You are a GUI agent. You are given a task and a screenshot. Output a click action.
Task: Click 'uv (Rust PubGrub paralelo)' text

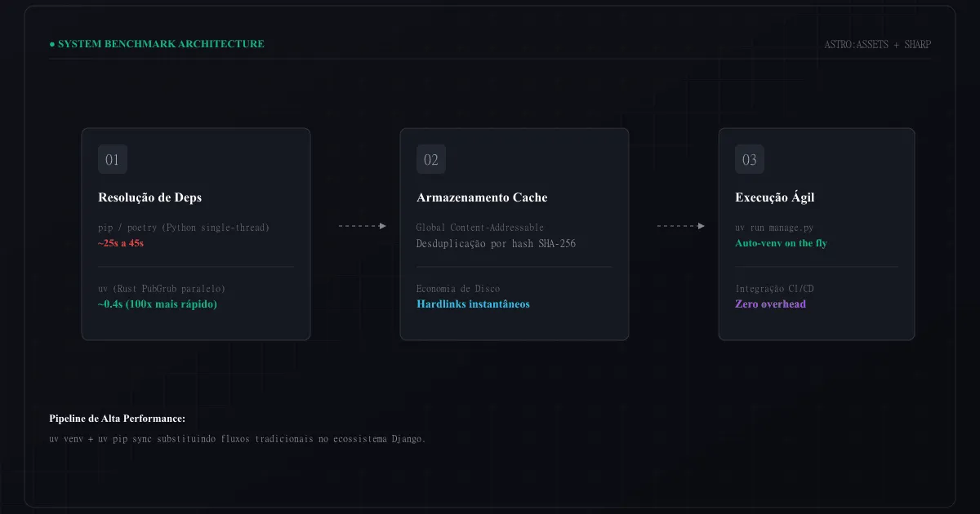pos(162,289)
